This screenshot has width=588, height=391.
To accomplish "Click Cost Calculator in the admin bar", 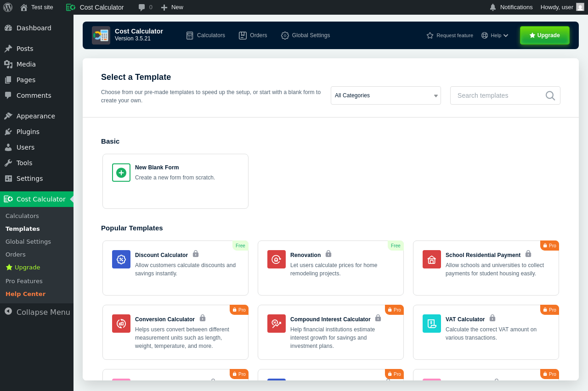I will point(95,7).
